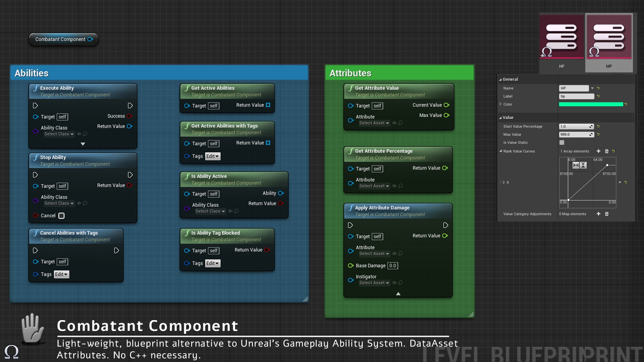Viewport: 644px width, 362px height.
Task: Use selected asset for Get Attribute Value Attribute
Action: (x=394, y=123)
